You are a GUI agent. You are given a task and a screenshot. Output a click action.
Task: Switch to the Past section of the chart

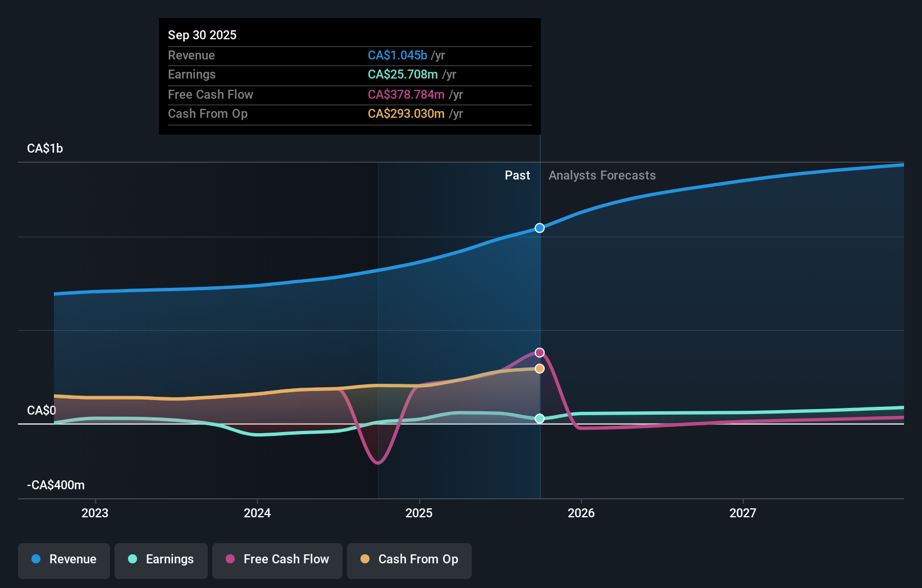(517, 175)
